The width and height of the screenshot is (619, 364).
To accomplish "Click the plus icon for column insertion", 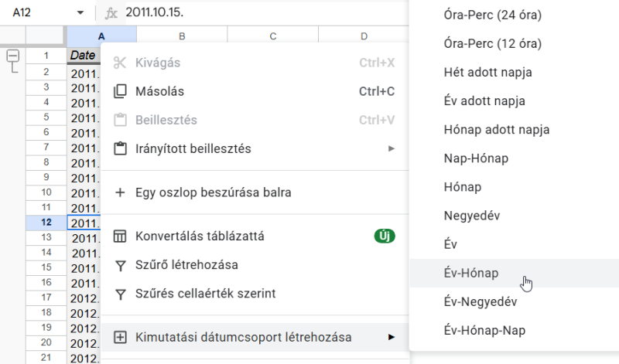I will tap(120, 192).
